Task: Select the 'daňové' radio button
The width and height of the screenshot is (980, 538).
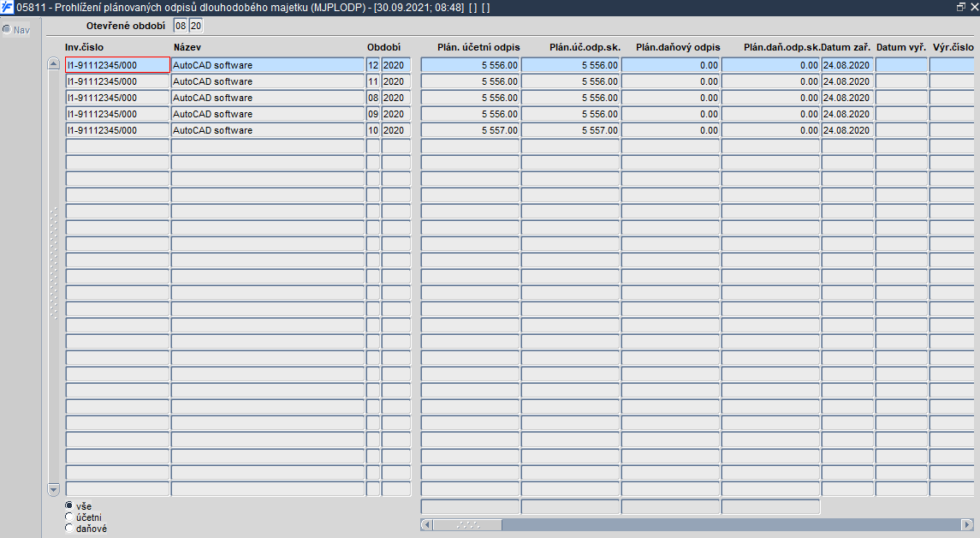Action: (x=68, y=528)
